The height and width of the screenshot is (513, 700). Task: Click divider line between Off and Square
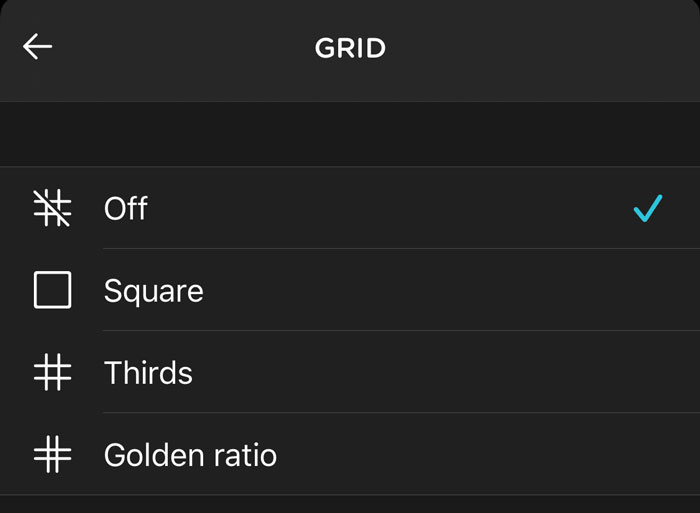tap(401, 249)
